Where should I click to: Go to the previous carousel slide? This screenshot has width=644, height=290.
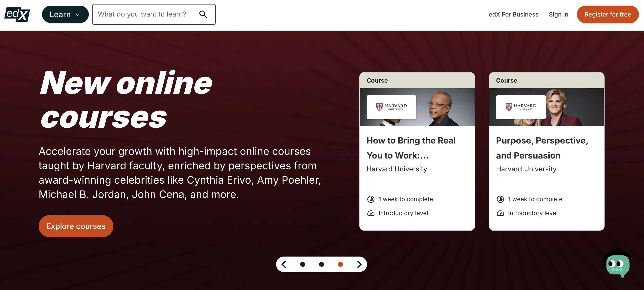(284, 264)
